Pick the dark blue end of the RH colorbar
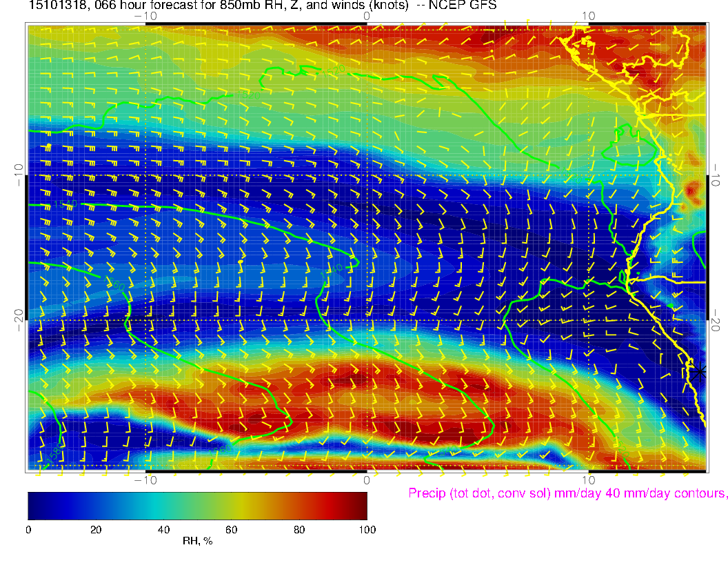Image resolution: width=728 pixels, height=563 pixels. click(x=35, y=506)
